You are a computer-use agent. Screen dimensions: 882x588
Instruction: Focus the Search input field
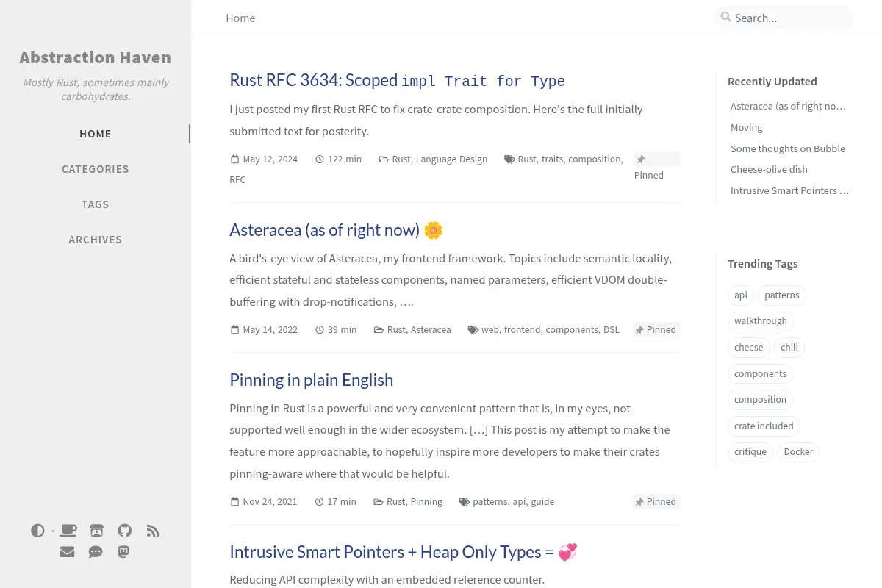pyautogui.click(x=783, y=18)
